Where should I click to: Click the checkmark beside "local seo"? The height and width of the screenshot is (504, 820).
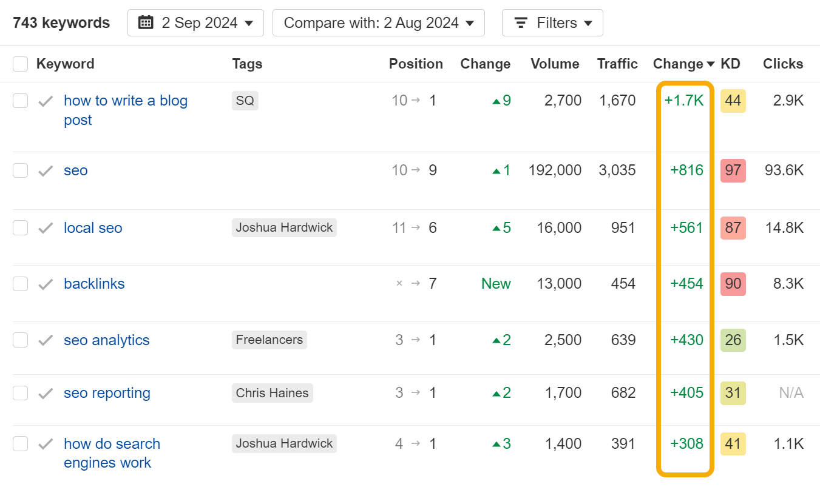45,227
